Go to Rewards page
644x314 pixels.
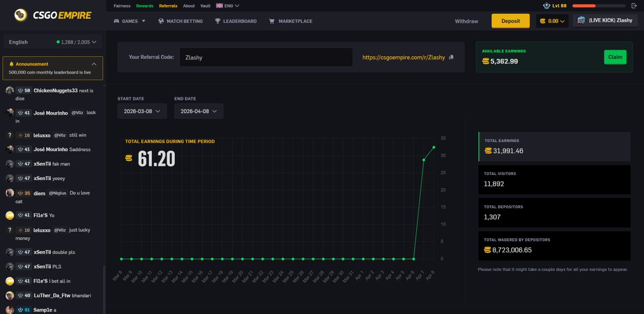point(145,6)
